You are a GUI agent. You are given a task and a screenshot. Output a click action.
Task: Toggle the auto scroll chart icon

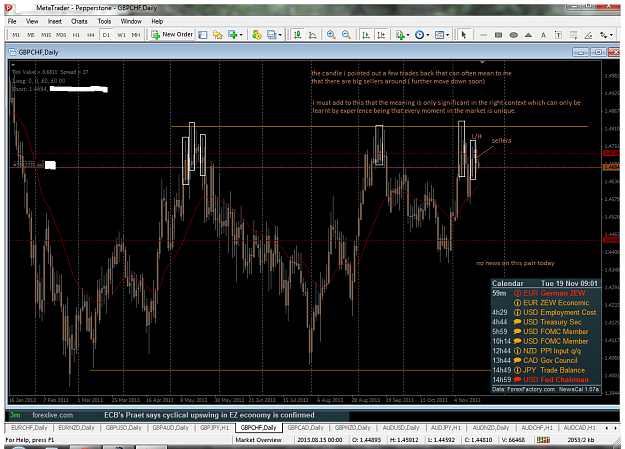pyautogui.click(x=366, y=35)
